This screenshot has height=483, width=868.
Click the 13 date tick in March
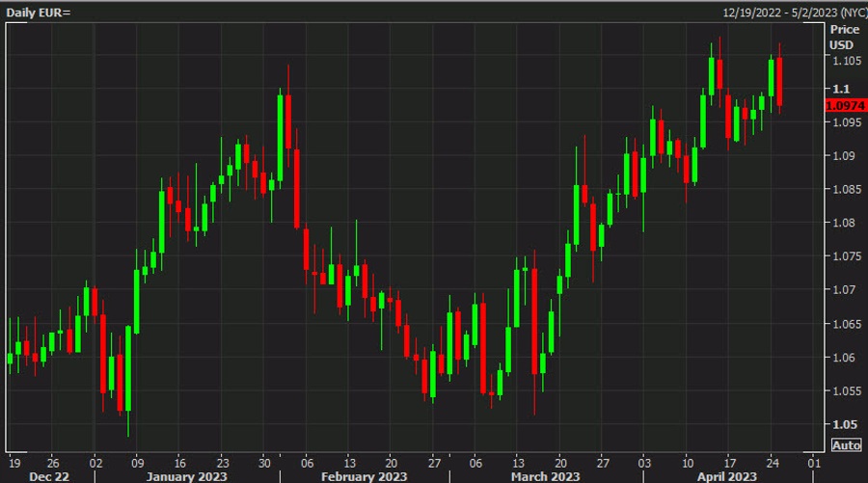tap(518, 463)
